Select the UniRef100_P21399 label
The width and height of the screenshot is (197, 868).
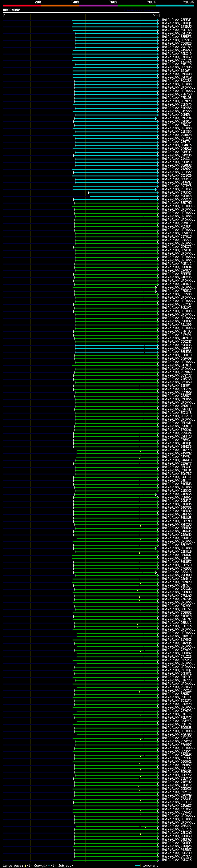[176, 325]
